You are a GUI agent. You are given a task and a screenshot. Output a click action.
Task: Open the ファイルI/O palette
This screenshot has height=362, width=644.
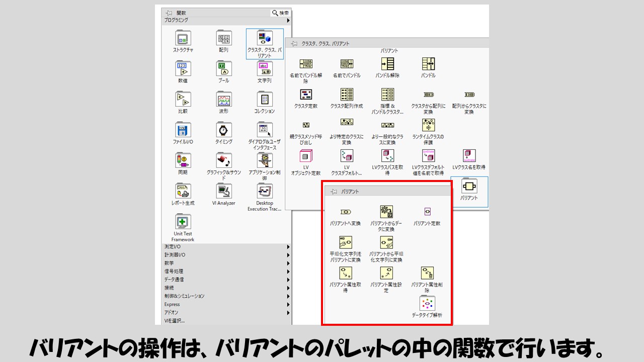coord(183,131)
